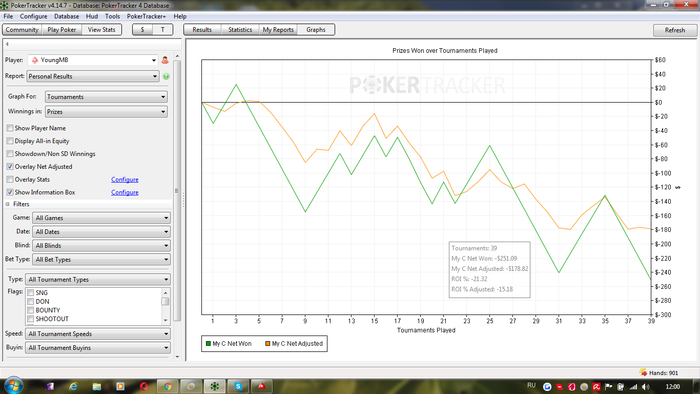Screen dimensions: 700x394
Task: Open the Game All Games dropdown
Action: coord(101,218)
